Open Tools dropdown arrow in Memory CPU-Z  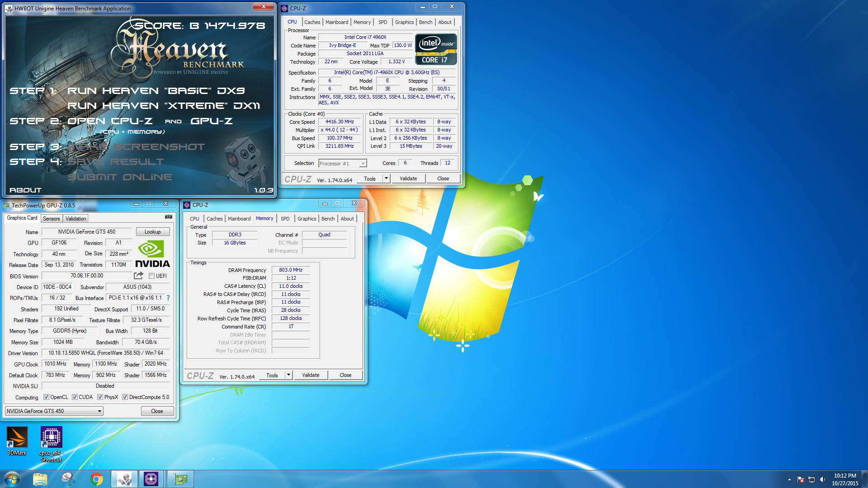[x=288, y=375]
